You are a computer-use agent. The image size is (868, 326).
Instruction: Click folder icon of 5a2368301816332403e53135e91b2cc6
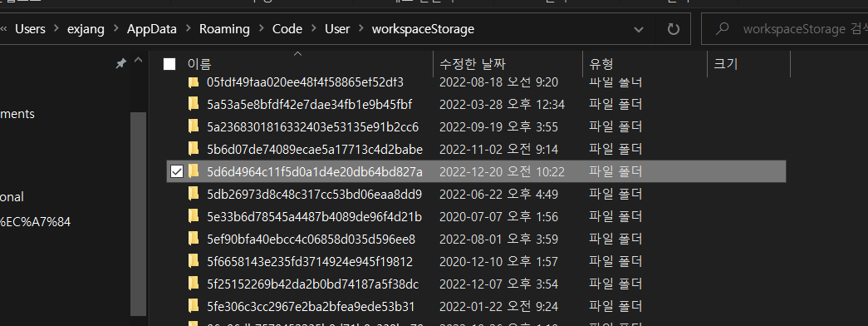pos(194,126)
